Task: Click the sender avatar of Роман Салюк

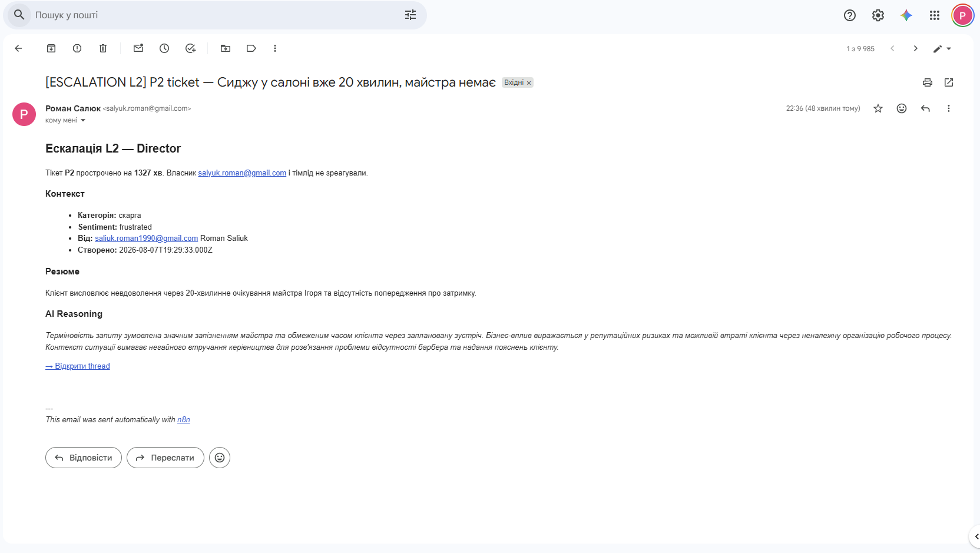Action: (x=24, y=114)
